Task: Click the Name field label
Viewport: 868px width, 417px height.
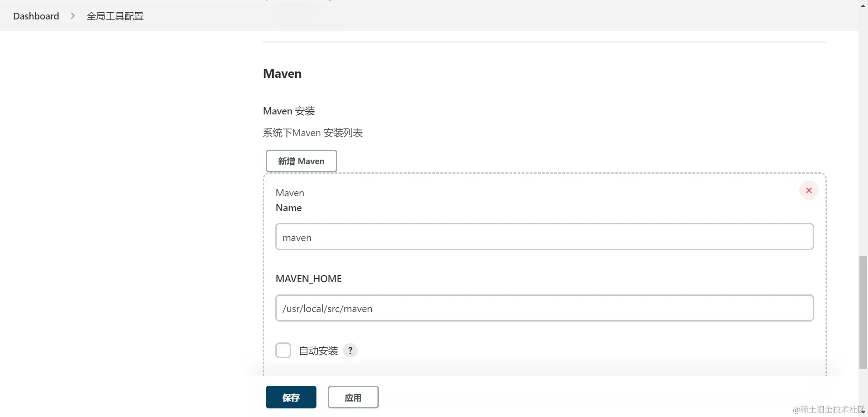Action: 288,208
